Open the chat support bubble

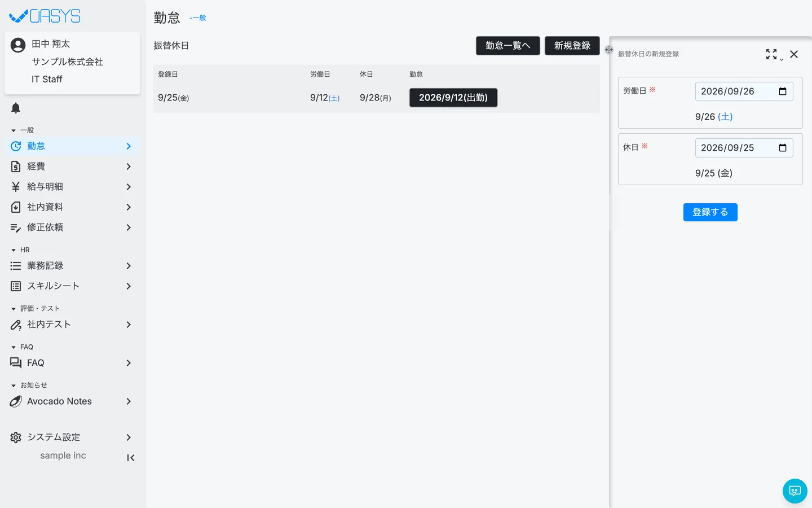[795, 491]
